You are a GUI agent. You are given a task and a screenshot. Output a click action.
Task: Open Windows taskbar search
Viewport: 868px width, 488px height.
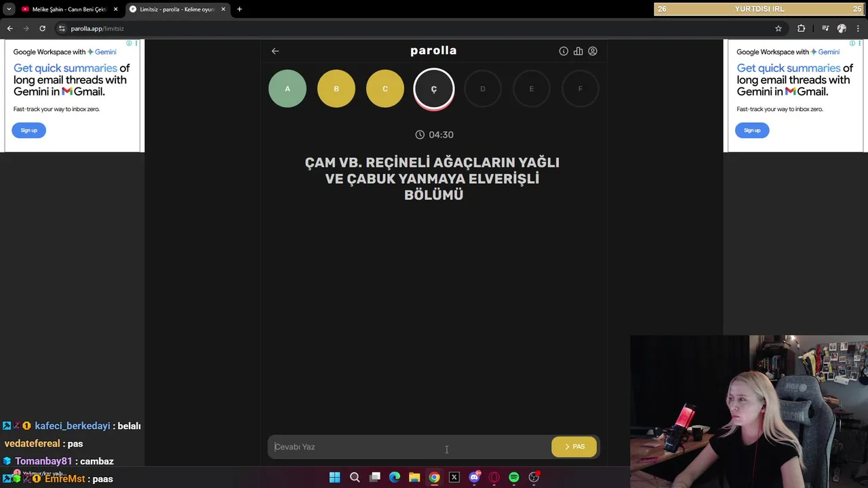coord(355,478)
